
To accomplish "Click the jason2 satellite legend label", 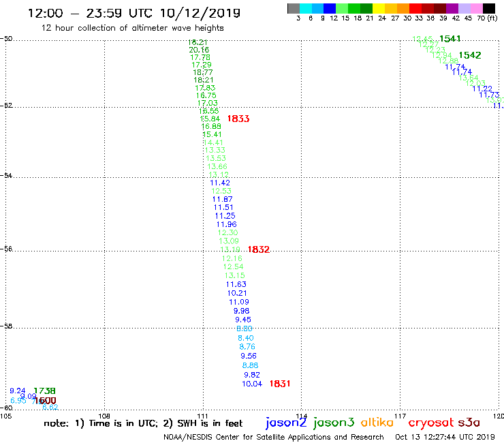I will 286,423.
